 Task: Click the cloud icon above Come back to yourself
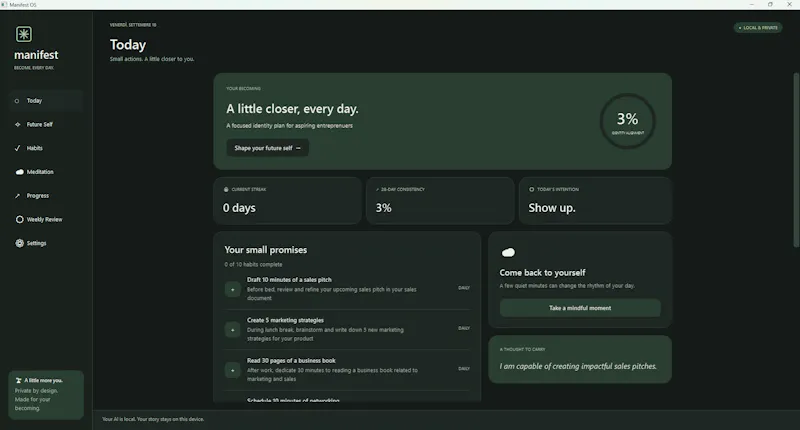(x=508, y=252)
